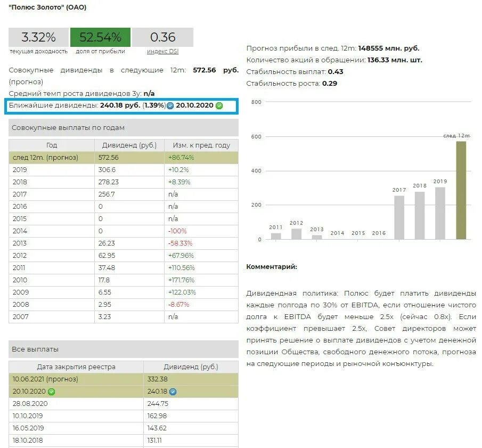Click the 'Все выплаты' section header
482x448 pixels.
123,349
